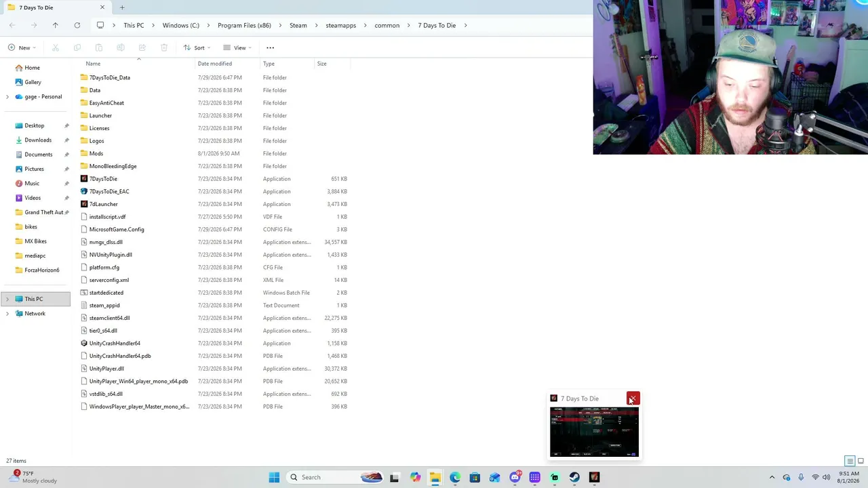Click the UnityCrashHandler64 application icon
This screenshot has height=488, width=868.
[84, 343]
